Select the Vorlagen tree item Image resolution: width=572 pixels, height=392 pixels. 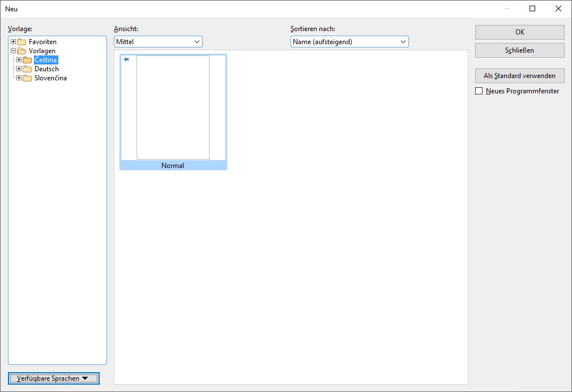point(42,51)
